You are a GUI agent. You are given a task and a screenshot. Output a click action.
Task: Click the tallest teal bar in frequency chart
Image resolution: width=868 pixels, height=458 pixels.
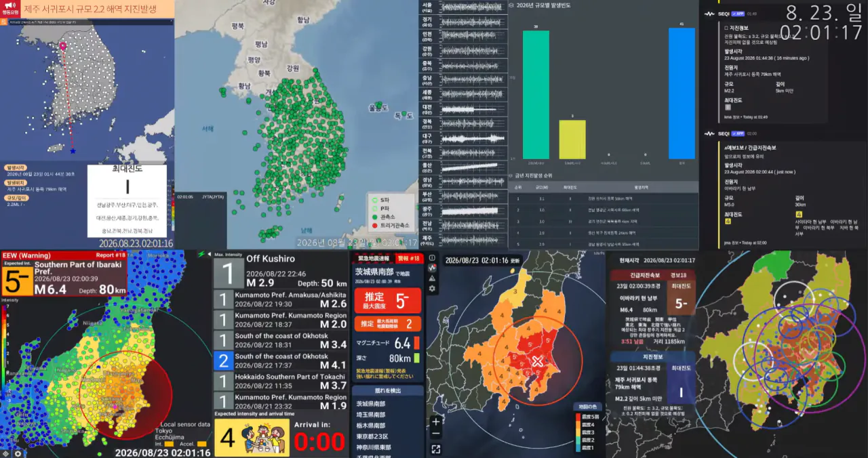tap(536, 94)
